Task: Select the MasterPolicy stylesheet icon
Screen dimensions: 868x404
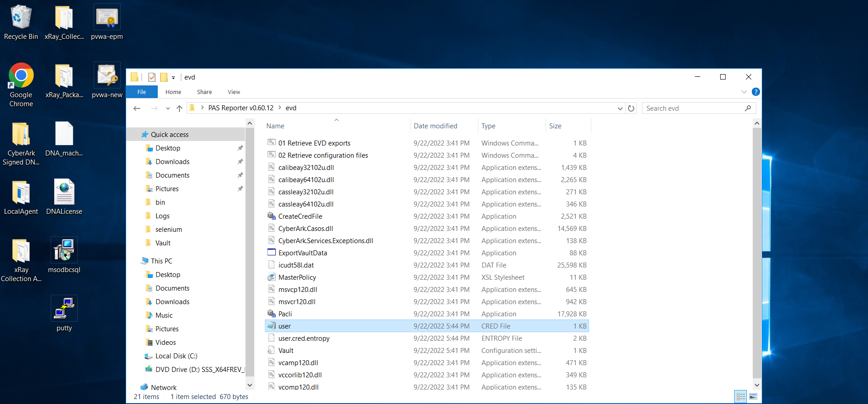Action: (271, 277)
